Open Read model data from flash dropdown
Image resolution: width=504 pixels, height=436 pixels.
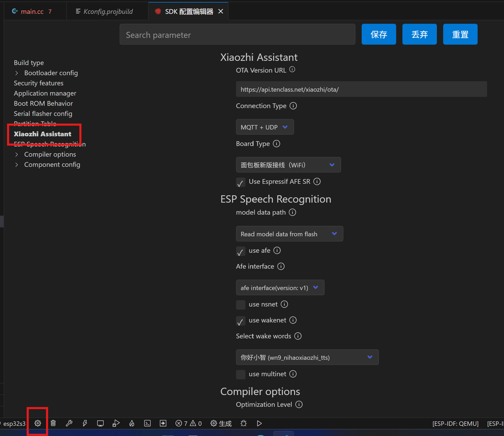pyautogui.click(x=289, y=234)
